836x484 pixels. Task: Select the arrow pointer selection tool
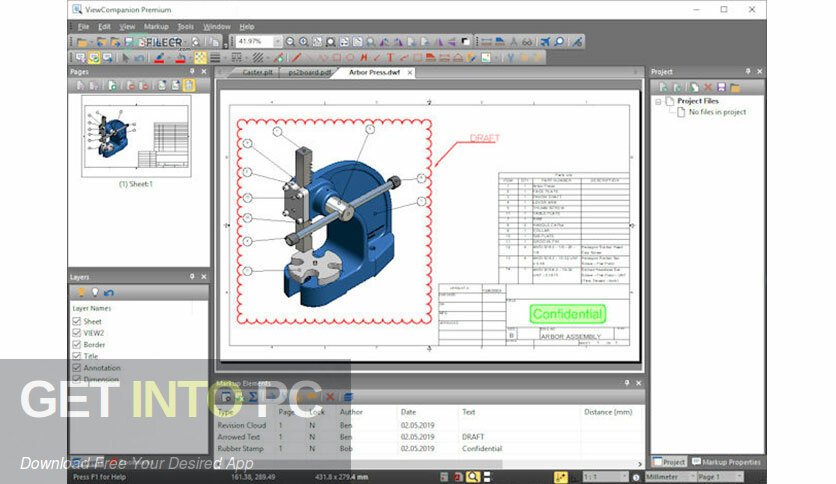tap(125, 58)
